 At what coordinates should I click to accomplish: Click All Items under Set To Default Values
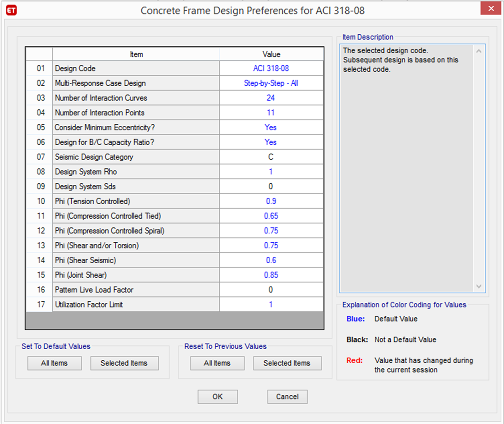pos(55,363)
